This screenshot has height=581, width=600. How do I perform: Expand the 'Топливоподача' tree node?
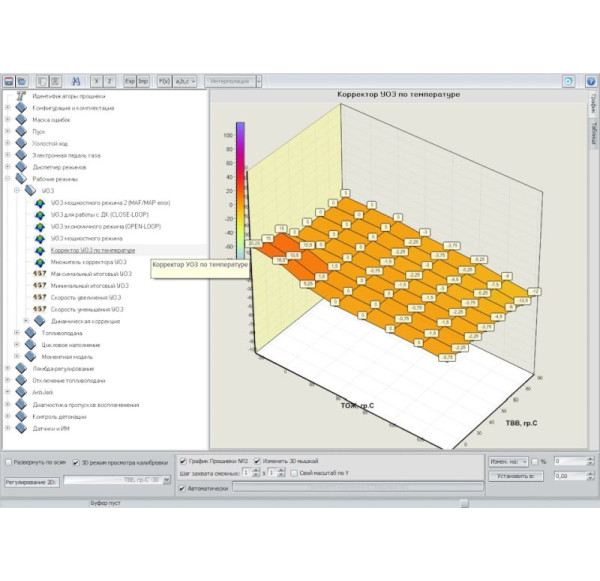[x=18, y=332]
